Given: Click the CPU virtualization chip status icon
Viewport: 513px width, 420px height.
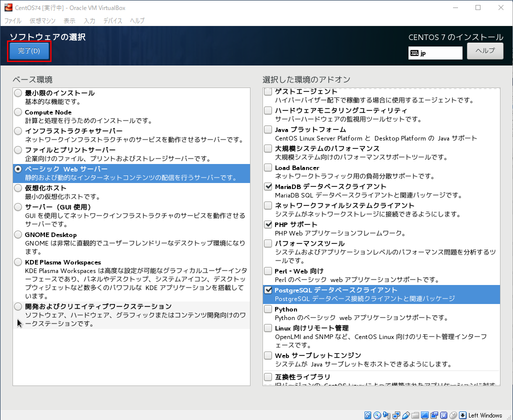Looking at the screenshot, I should tap(443, 415).
